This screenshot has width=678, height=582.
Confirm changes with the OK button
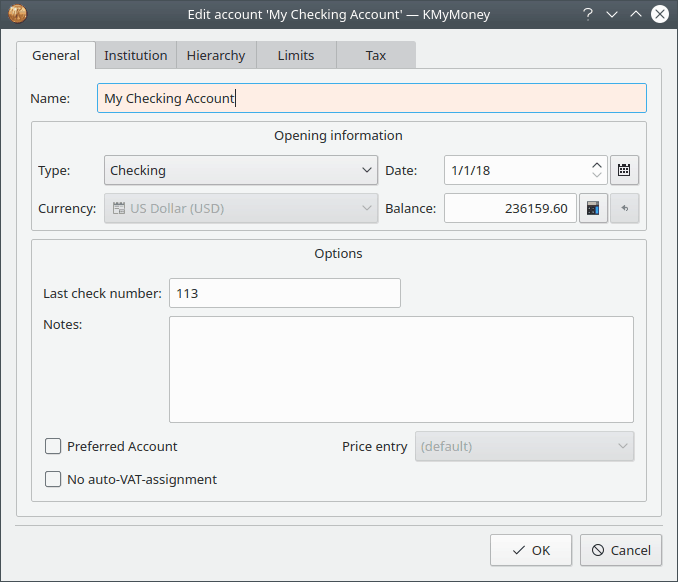(531, 550)
